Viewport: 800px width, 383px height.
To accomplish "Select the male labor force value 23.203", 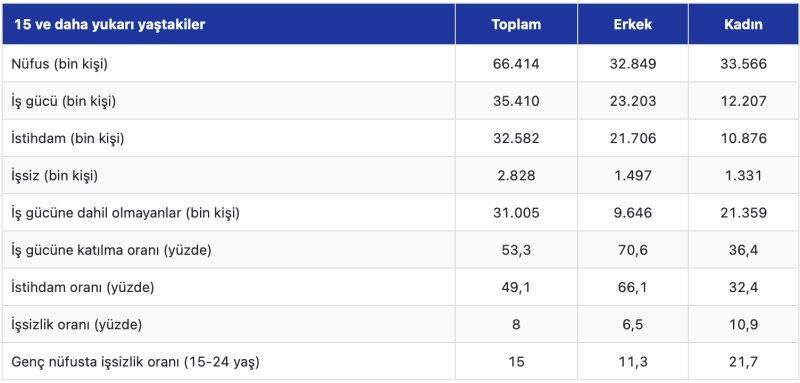I will click(633, 101).
